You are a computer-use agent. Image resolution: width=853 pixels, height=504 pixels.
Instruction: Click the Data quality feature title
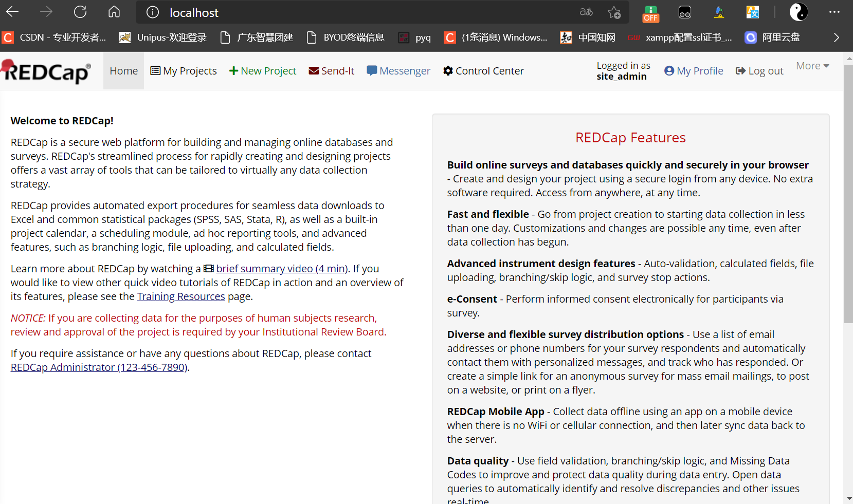coord(478,461)
